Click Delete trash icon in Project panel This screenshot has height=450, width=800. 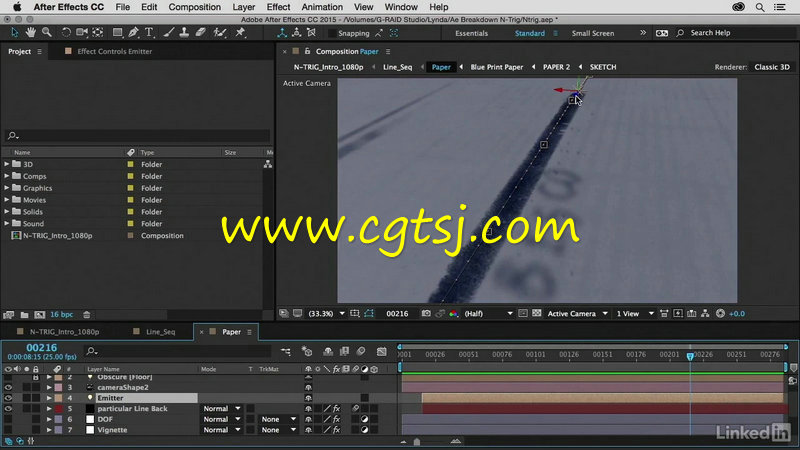pyautogui.click(x=87, y=314)
